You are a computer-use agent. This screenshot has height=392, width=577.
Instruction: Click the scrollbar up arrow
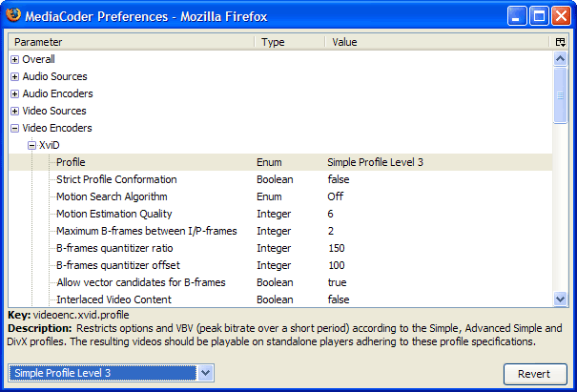click(x=560, y=58)
